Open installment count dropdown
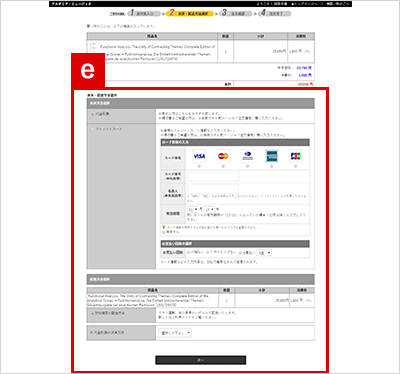 [264, 253]
